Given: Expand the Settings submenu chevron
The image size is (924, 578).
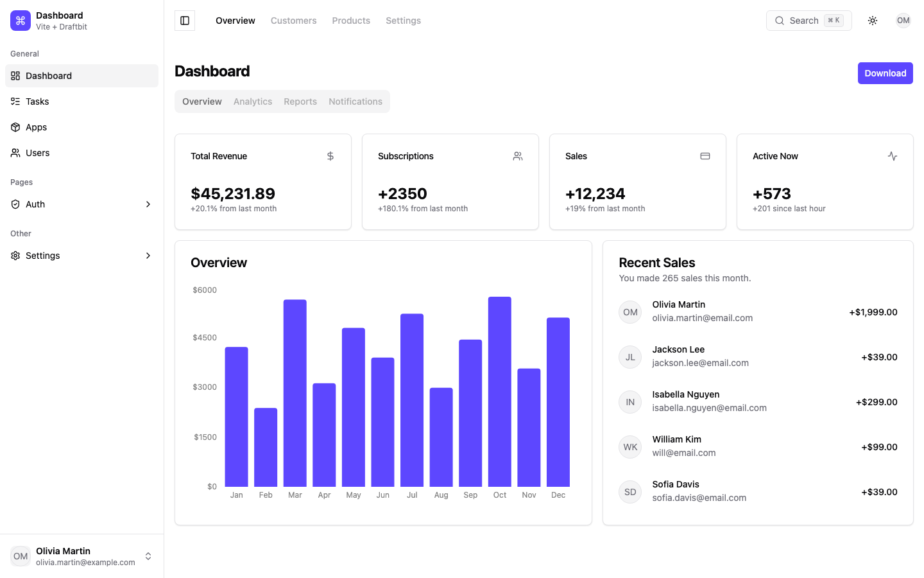Looking at the screenshot, I should pyautogui.click(x=148, y=256).
